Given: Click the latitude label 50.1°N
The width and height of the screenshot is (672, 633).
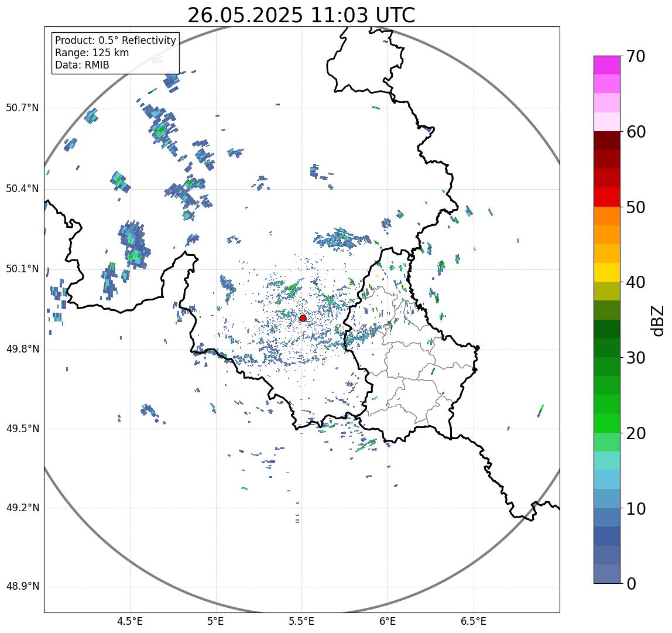Looking at the screenshot, I should coord(22,269).
